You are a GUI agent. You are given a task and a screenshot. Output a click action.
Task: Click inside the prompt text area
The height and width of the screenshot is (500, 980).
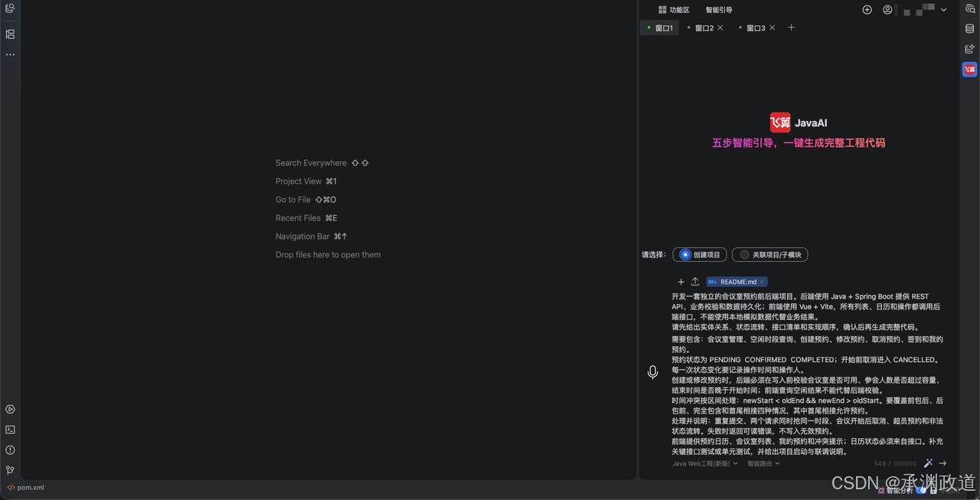click(808, 374)
